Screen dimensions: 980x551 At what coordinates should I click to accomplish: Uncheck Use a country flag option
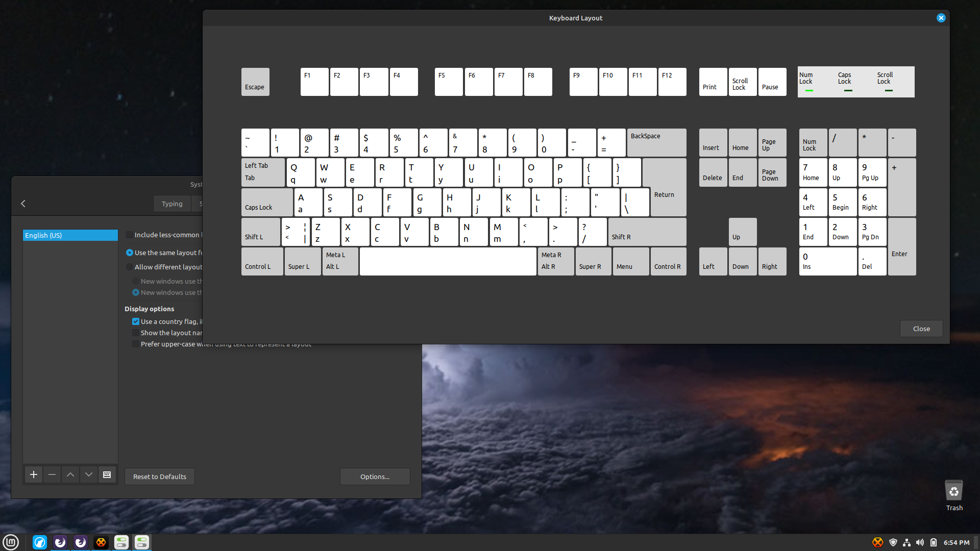[136, 321]
